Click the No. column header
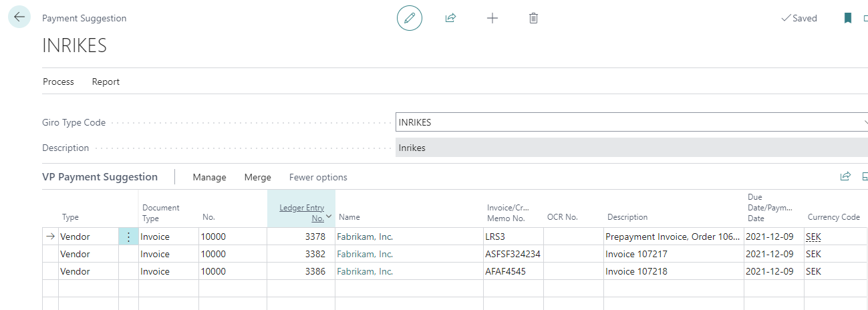Viewport: 868px width, 310px height. (208, 217)
